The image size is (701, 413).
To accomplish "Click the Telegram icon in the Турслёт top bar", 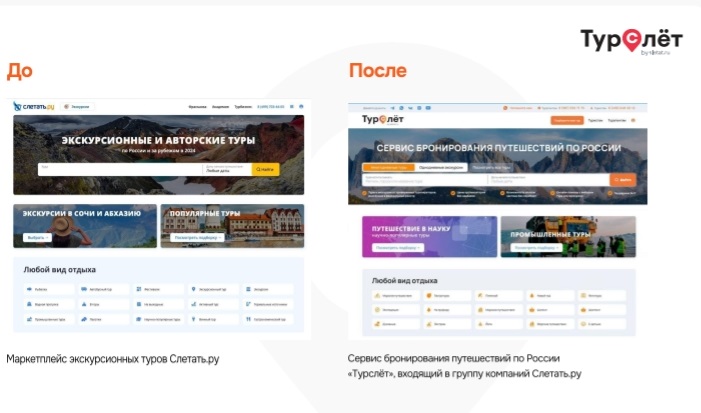I will click(x=393, y=108).
